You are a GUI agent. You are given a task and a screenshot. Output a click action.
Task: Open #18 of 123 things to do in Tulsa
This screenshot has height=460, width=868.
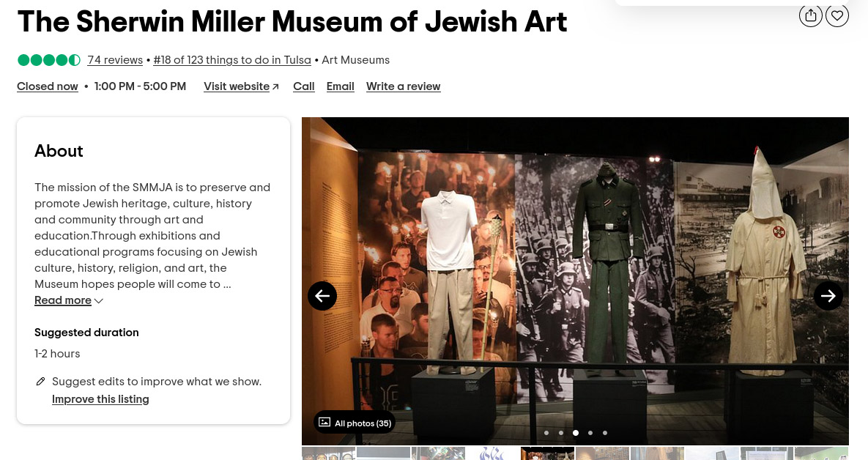232,60
